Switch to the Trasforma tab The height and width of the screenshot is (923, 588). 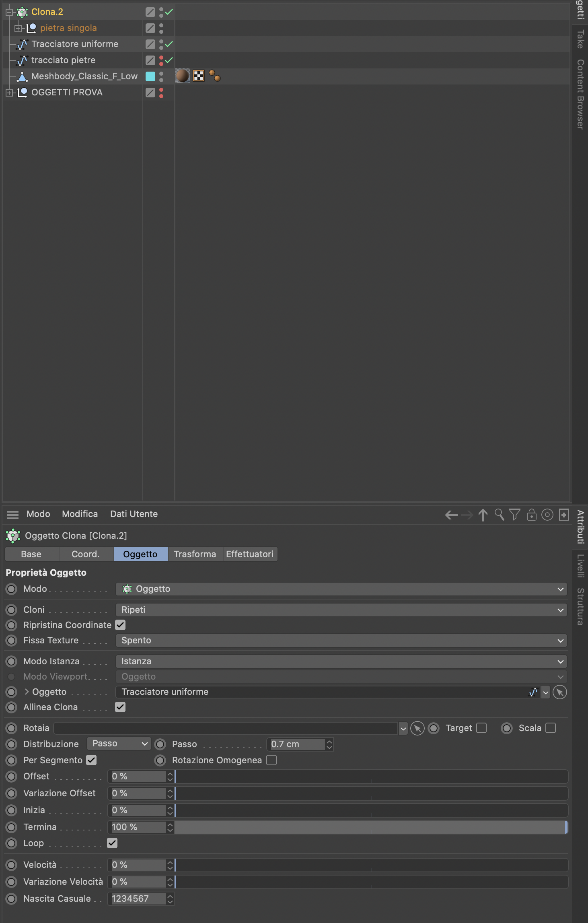195,554
